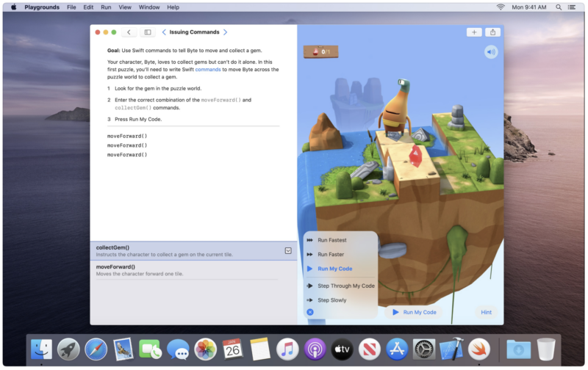Click the plus button in toolbar
Screen dimensions: 588x370
pos(474,32)
